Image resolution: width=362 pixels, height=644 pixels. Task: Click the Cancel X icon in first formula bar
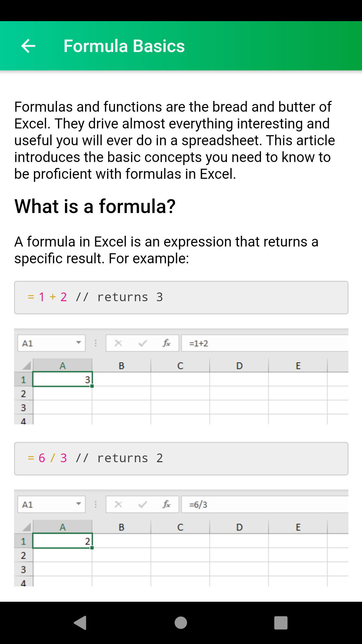pos(118,343)
